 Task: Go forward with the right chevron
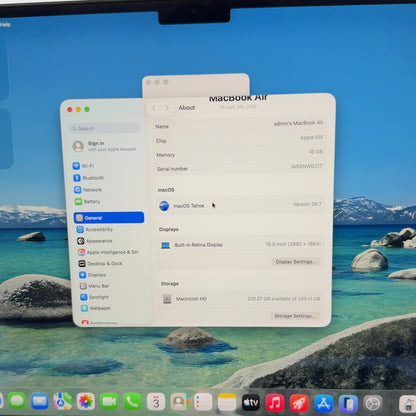167,108
